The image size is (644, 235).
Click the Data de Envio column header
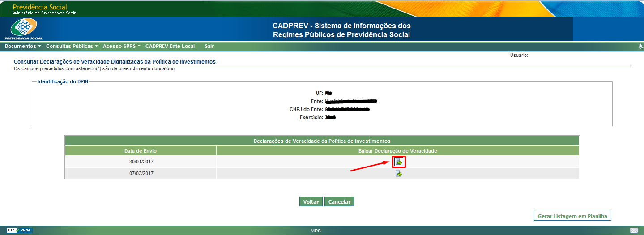(141, 151)
